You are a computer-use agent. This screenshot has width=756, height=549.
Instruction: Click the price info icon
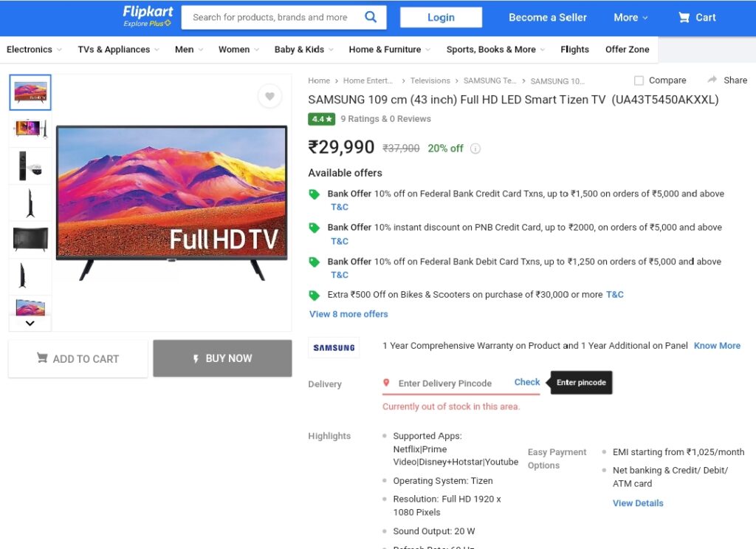475,149
